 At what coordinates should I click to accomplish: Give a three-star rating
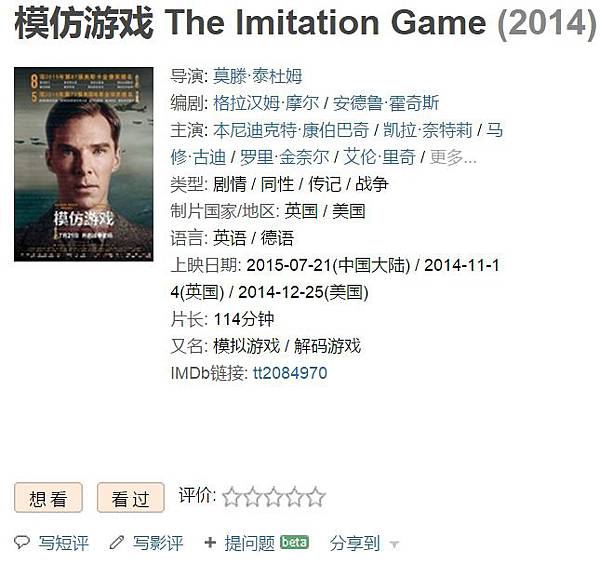click(x=273, y=497)
